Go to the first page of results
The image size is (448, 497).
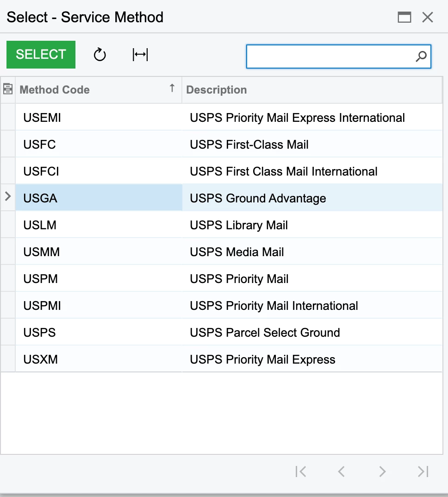tap(300, 472)
